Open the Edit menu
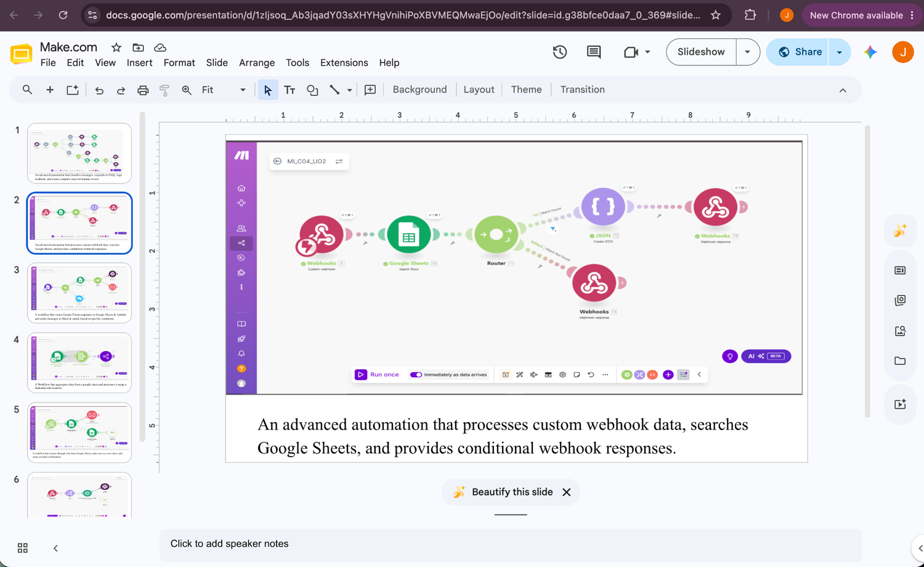 [75, 63]
